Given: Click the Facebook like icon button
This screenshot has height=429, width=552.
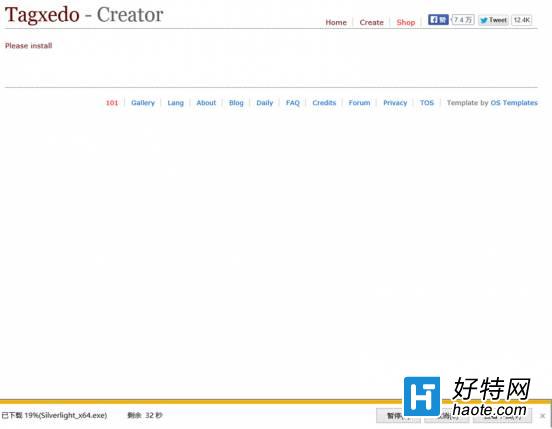Looking at the screenshot, I should tap(438, 20).
